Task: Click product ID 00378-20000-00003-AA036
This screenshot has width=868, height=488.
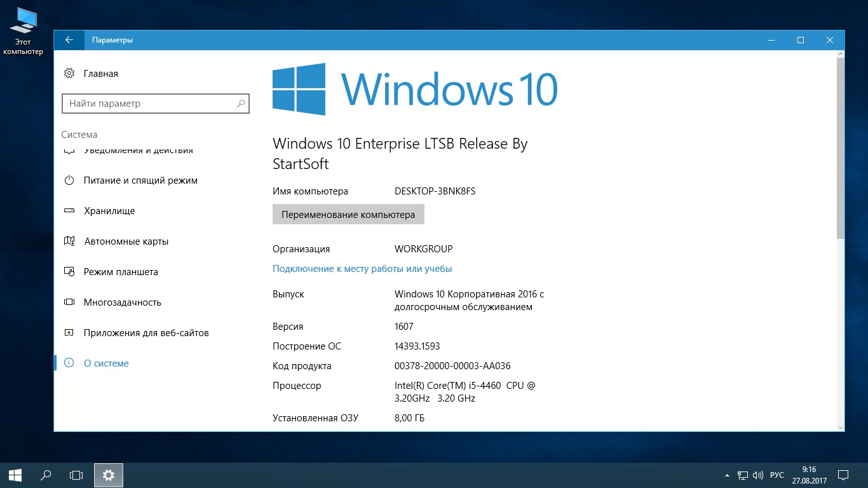Action: point(452,366)
